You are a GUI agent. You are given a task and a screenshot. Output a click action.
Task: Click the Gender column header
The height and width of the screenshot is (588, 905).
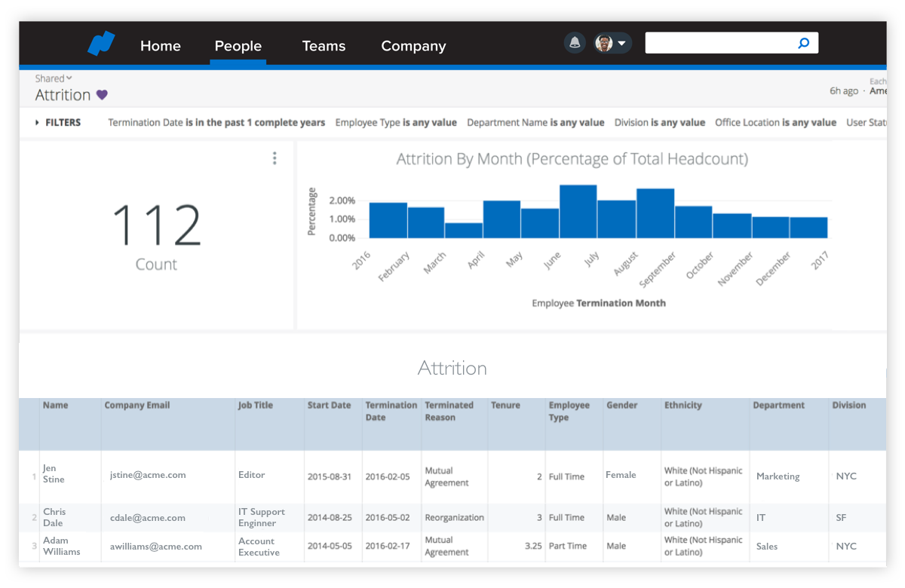(x=621, y=406)
